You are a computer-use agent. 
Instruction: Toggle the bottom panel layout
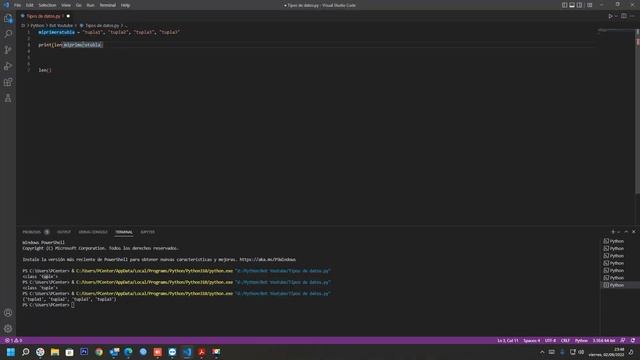point(572,5)
